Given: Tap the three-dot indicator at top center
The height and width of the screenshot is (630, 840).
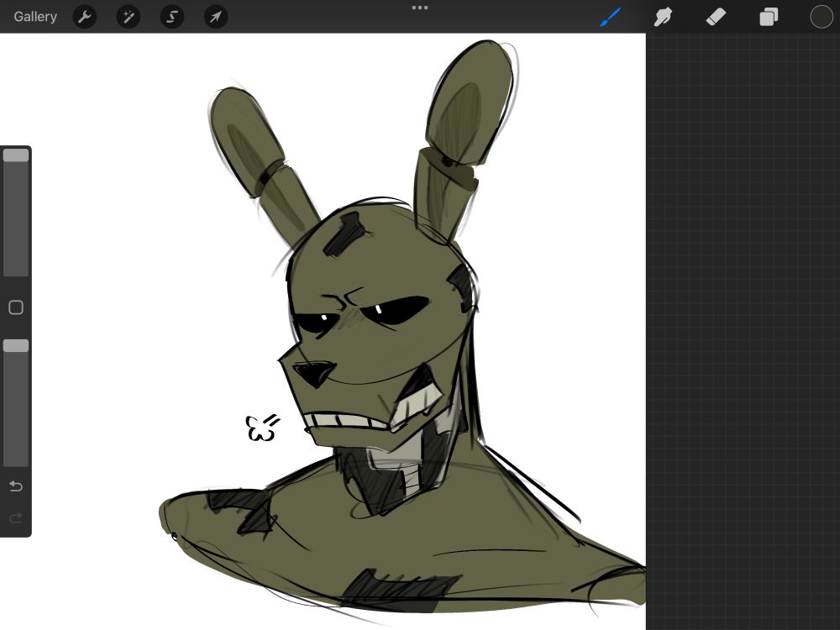Looking at the screenshot, I should (420, 8).
